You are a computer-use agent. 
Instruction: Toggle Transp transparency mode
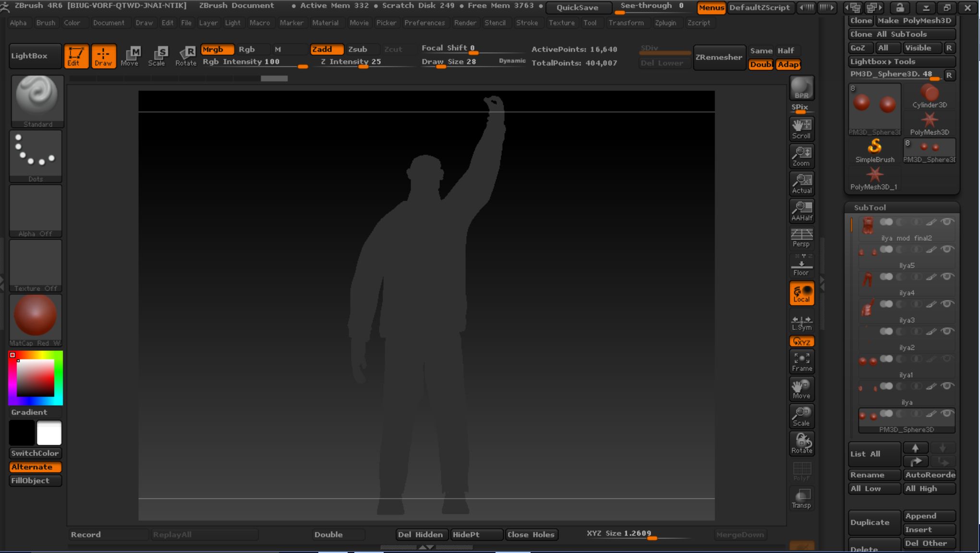click(802, 498)
